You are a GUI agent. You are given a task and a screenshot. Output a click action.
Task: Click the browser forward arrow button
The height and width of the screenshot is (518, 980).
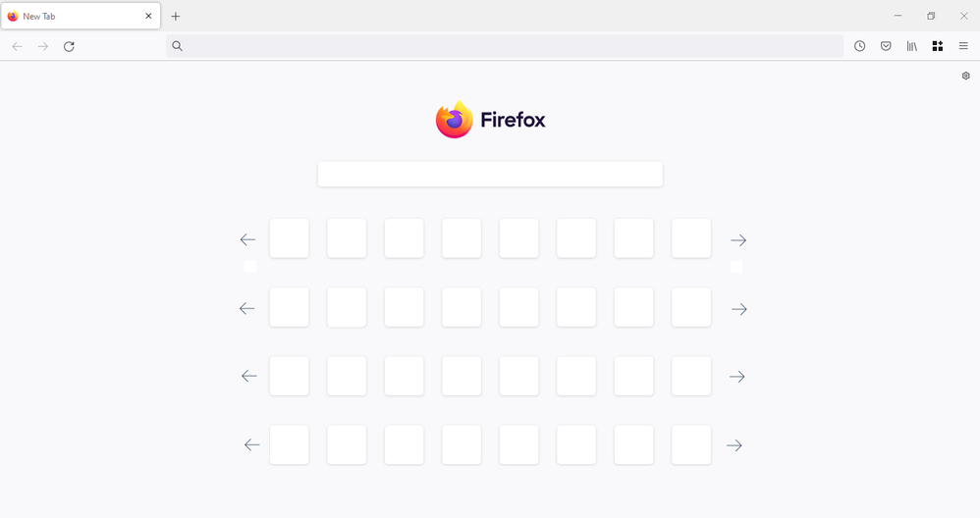tap(42, 46)
